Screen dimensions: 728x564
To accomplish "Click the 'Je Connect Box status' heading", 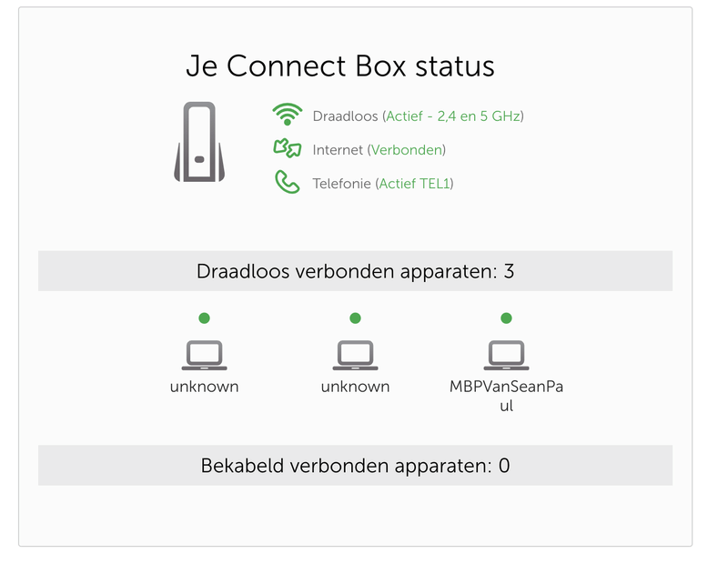I will coord(340,66).
